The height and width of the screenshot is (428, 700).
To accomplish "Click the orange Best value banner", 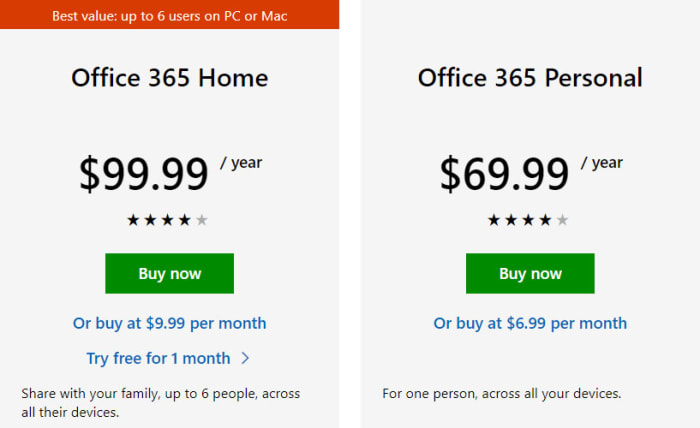I will point(169,15).
